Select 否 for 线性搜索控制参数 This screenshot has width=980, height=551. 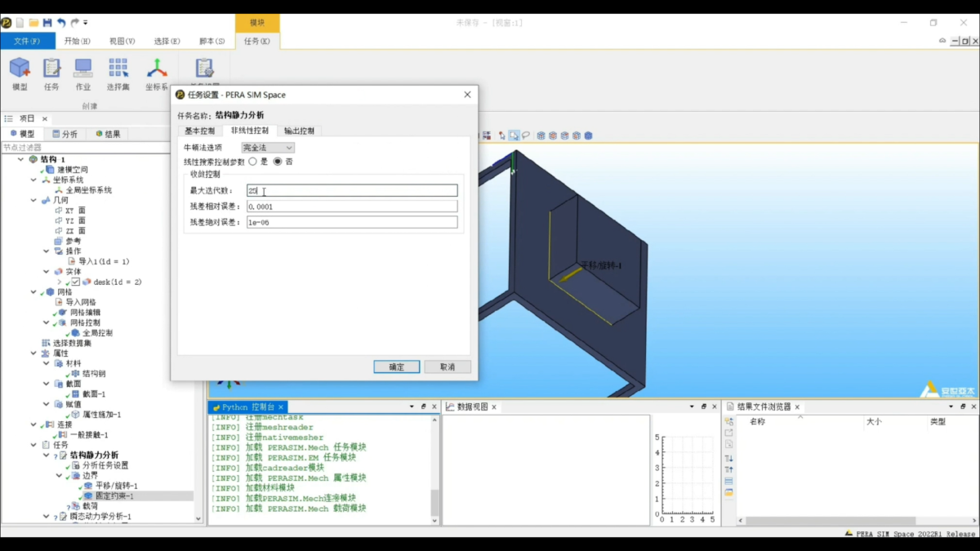(x=278, y=162)
